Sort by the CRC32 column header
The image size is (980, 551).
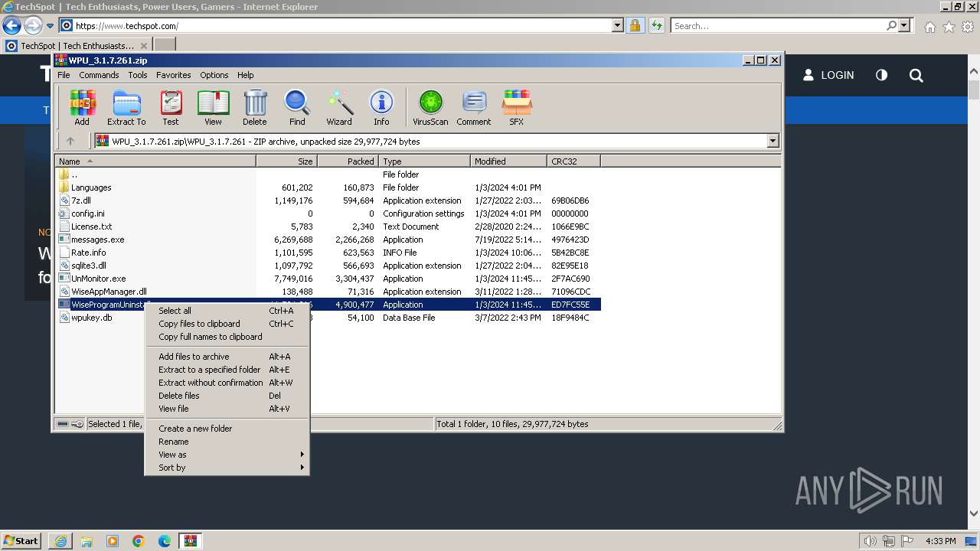pos(573,161)
